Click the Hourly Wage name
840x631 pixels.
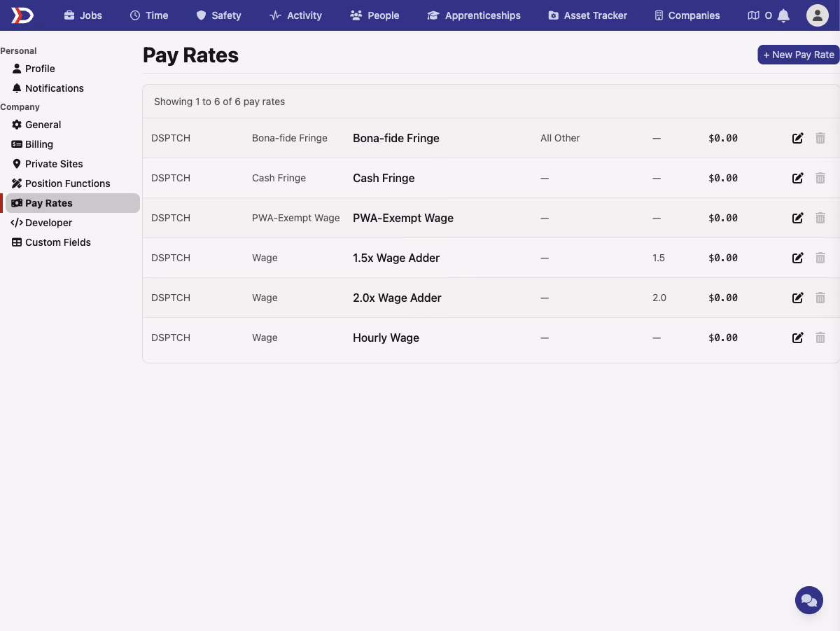(386, 338)
